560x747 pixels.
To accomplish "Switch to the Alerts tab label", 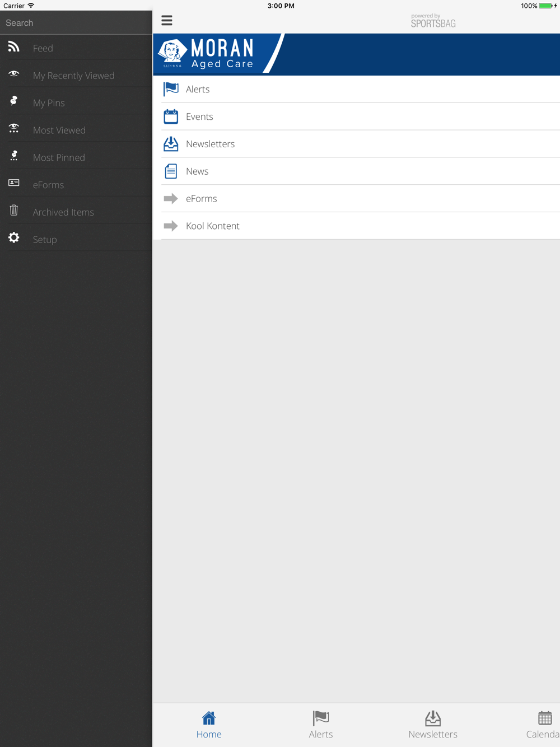I will click(x=321, y=734).
